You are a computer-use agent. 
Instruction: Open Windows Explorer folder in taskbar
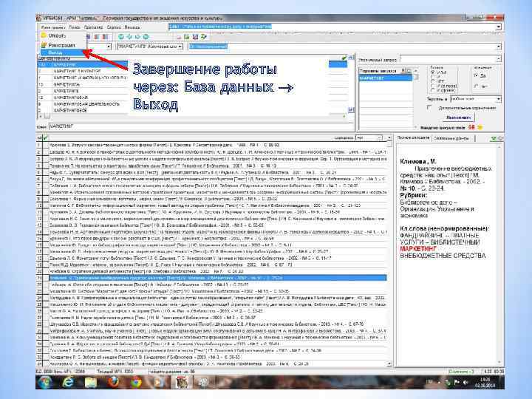click(x=91, y=383)
